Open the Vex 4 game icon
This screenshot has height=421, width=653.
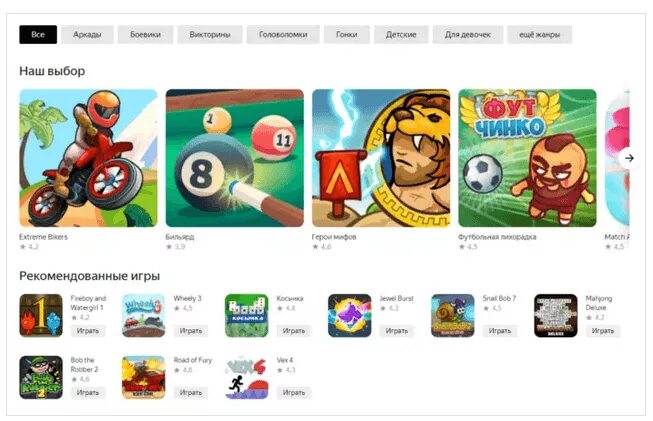click(247, 377)
